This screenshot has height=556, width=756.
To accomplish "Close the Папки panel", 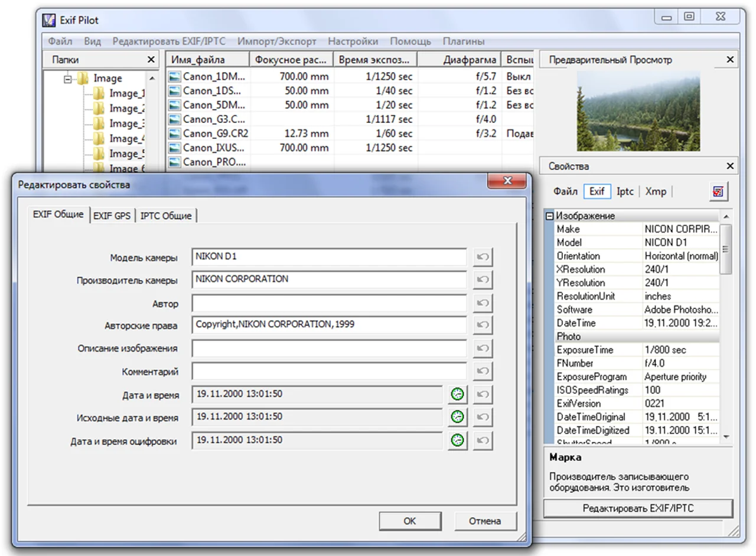I will point(151,60).
